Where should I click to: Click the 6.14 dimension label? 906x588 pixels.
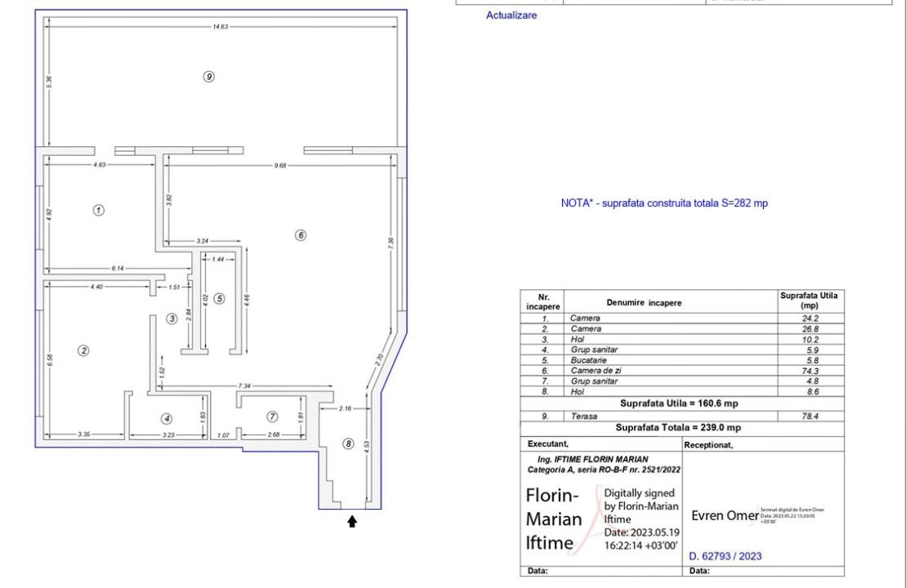pos(118,269)
